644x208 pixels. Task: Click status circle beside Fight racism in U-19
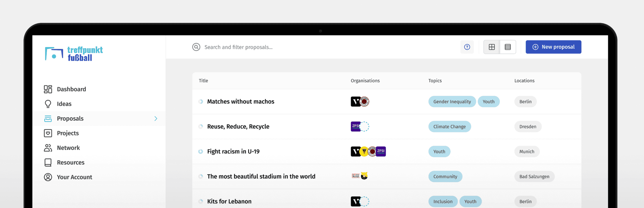(x=201, y=152)
